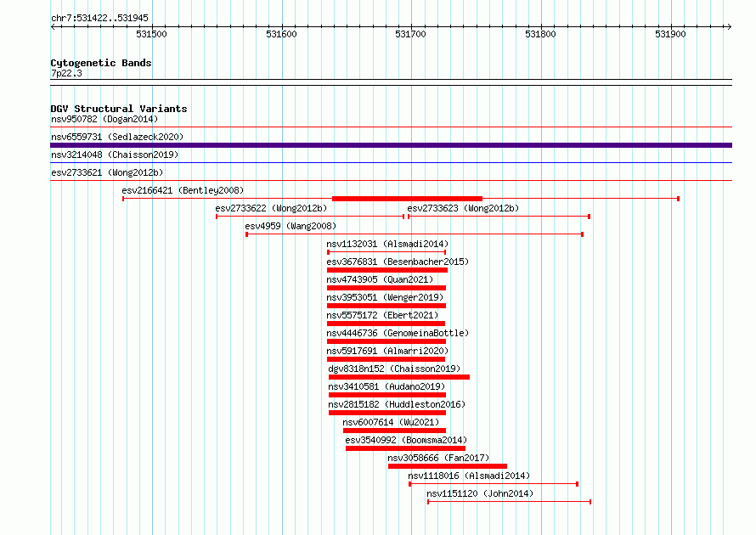Click the left arrow end of the ruler
756x535 pixels.
pyautogui.click(x=53, y=27)
